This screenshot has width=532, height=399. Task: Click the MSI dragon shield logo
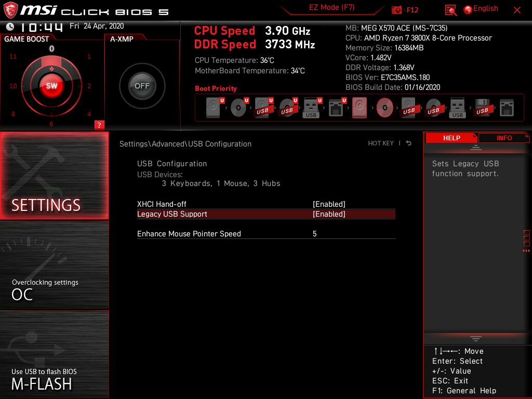[x=10, y=10]
